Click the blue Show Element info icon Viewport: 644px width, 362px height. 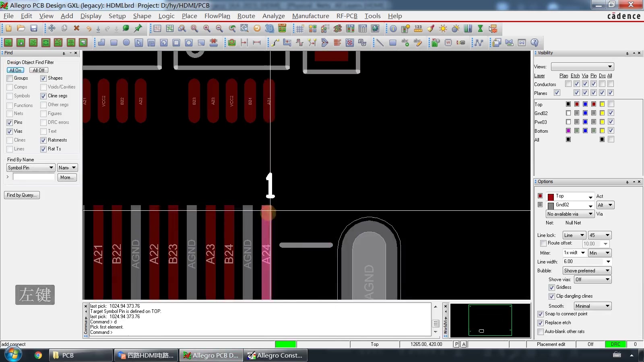click(x=393, y=29)
